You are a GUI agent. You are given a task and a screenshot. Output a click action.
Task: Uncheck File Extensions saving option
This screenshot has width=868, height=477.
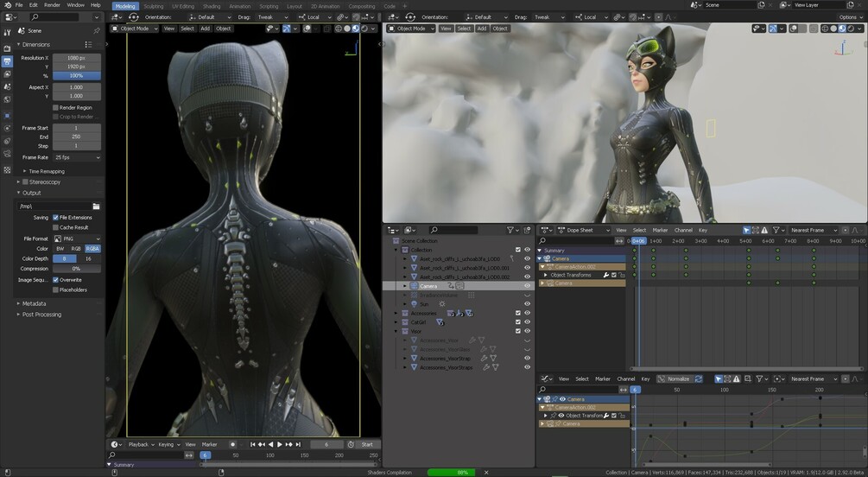55,217
